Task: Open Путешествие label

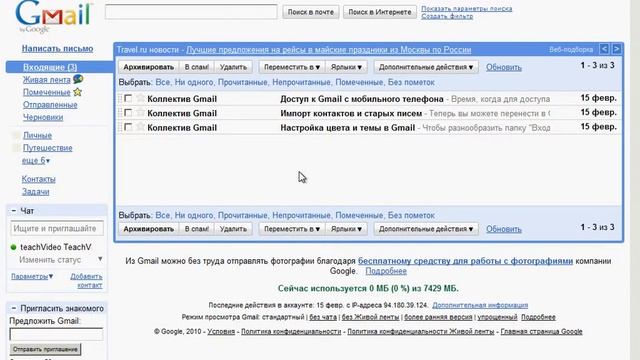Action: [x=47, y=148]
